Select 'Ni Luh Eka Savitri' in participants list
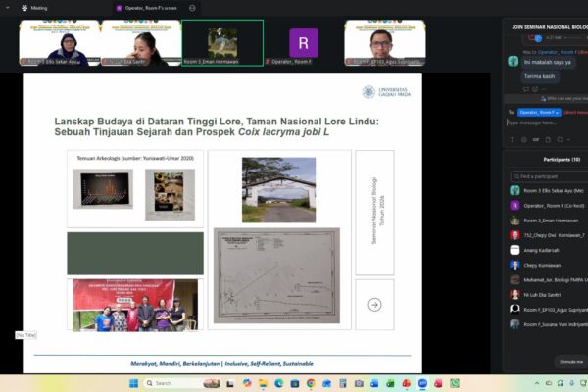This screenshot has width=588, height=392. 548,295
